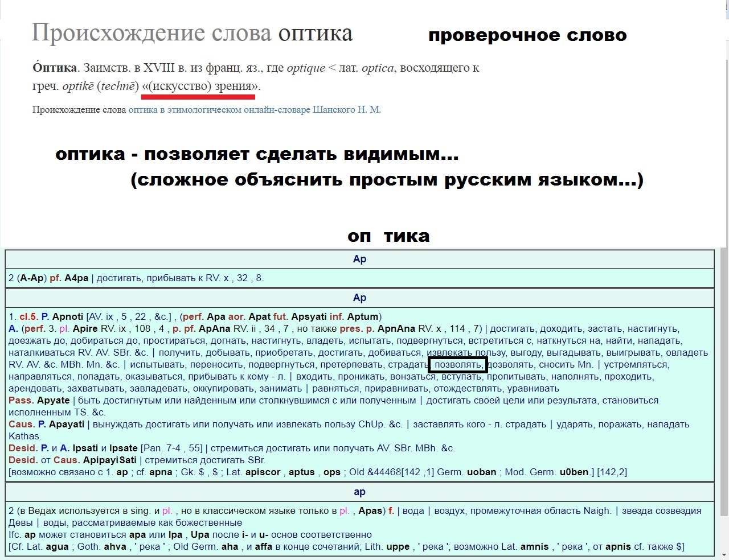Viewport: 729px width, 560px height.
Task: Select the form 'ApAna'
Action: [x=214, y=329]
